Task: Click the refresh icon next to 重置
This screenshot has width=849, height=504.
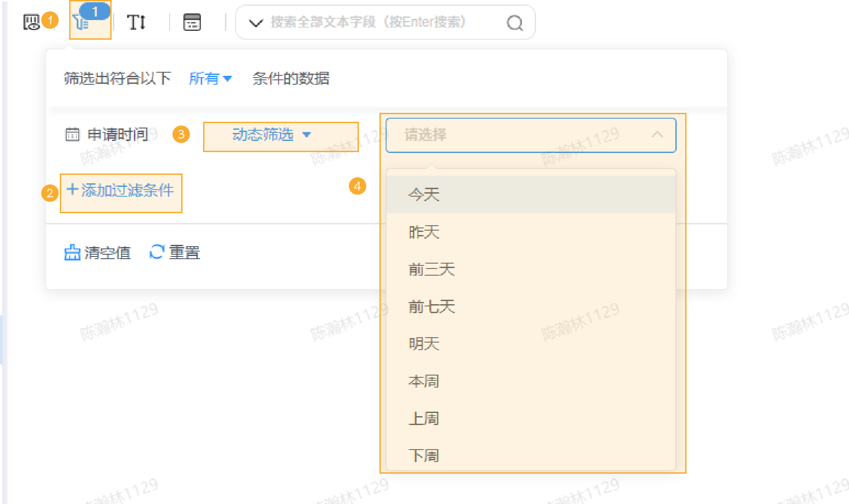Action: point(157,252)
